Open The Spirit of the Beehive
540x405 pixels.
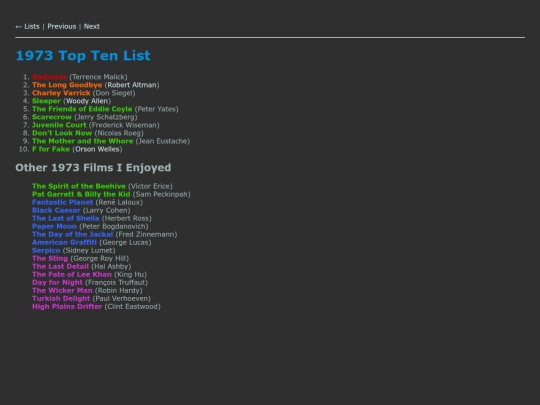(x=79, y=186)
